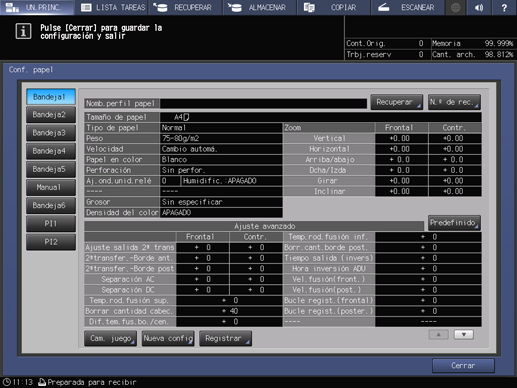Select Bandeja6 tray

(x=51, y=206)
